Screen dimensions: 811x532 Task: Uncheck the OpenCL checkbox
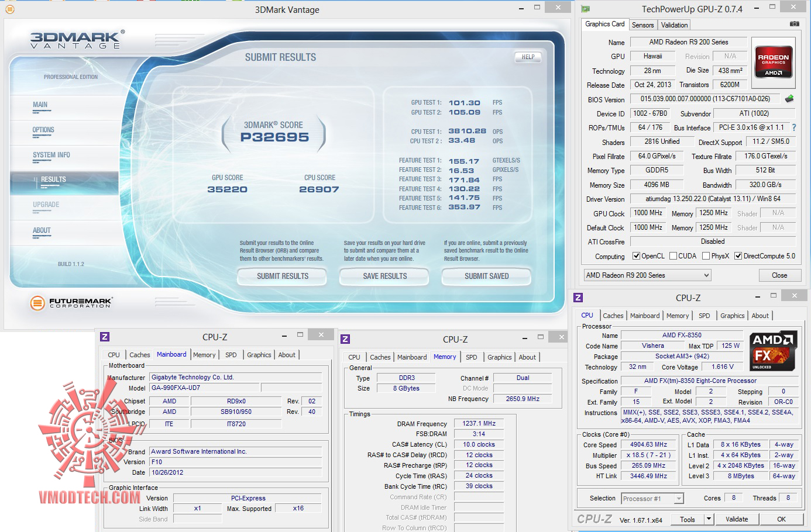636,256
